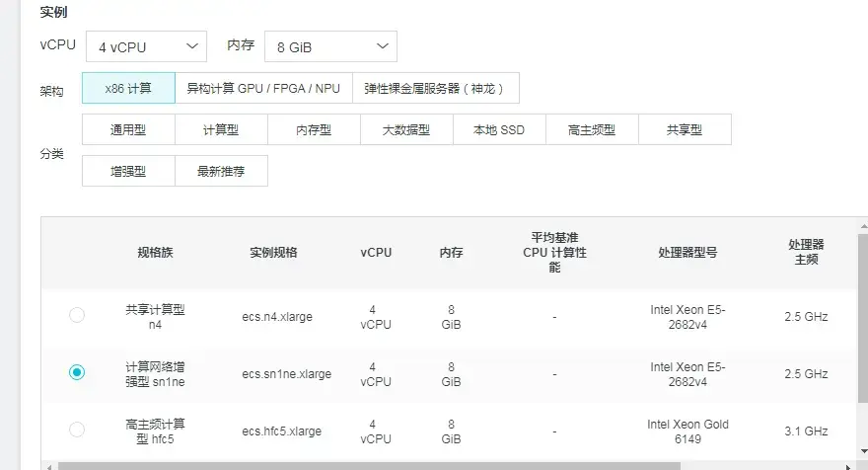Select the x86 计算 architecture tab
This screenshot has height=470, width=868.
[128, 88]
